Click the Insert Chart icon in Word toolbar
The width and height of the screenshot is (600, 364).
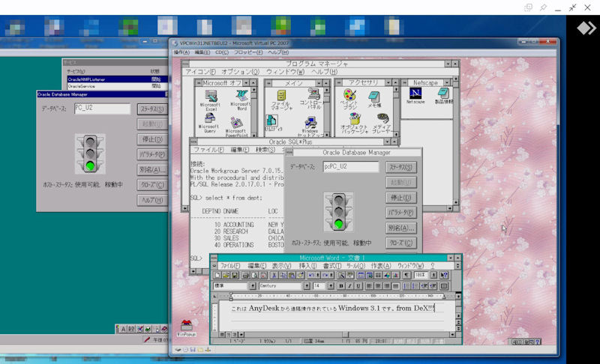(395, 275)
